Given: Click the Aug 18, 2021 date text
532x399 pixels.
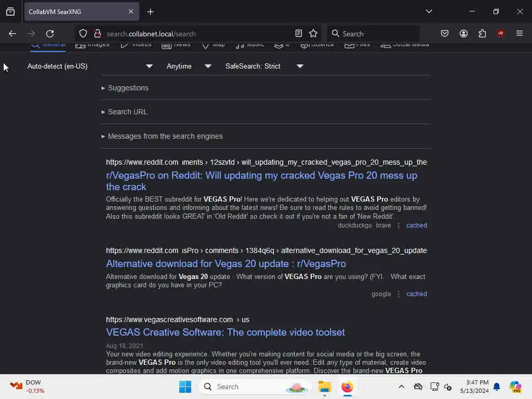Looking at the screenshot, I should pyautogui.click(x=125, y=345).
